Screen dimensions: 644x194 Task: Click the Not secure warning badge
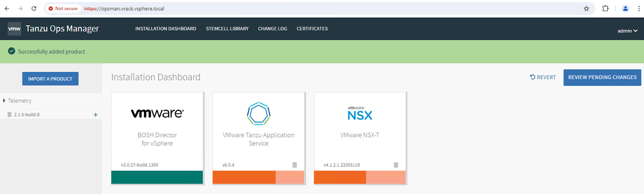[x=63, y=8]
